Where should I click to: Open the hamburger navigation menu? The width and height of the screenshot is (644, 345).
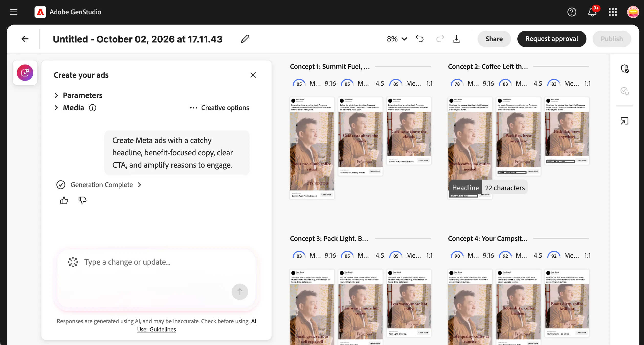[14, 12]
